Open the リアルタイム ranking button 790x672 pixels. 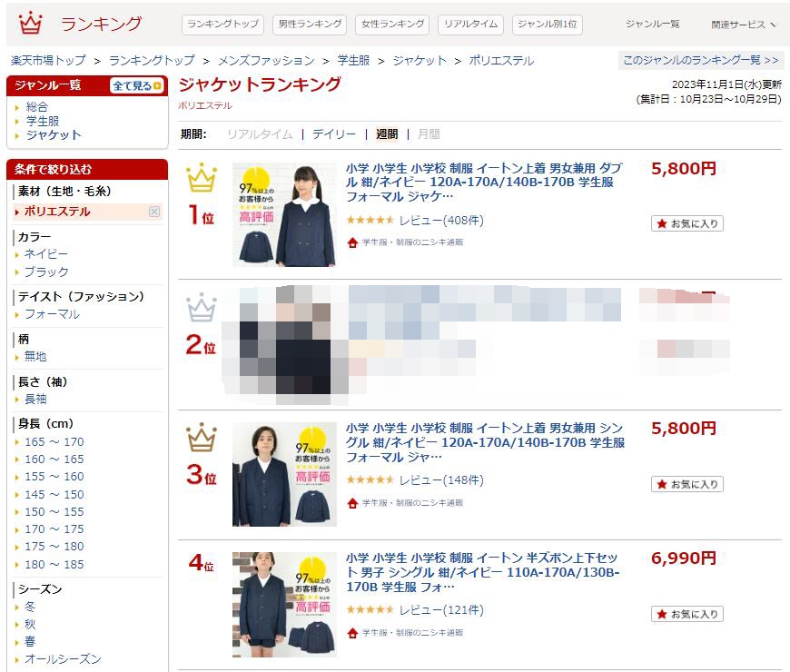470,25
